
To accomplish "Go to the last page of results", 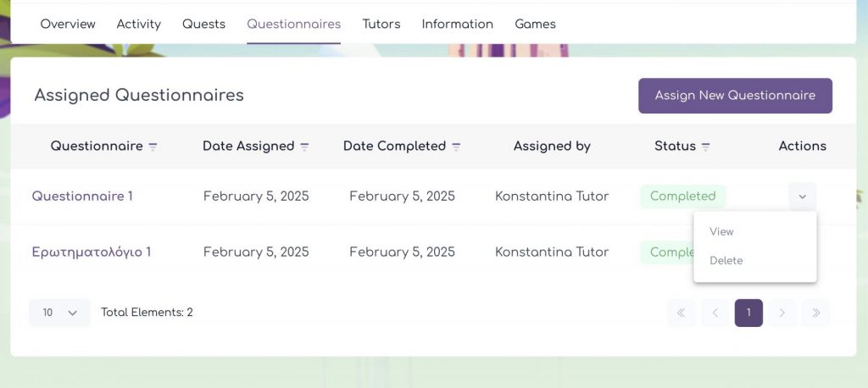I will (x=815, y=313).
